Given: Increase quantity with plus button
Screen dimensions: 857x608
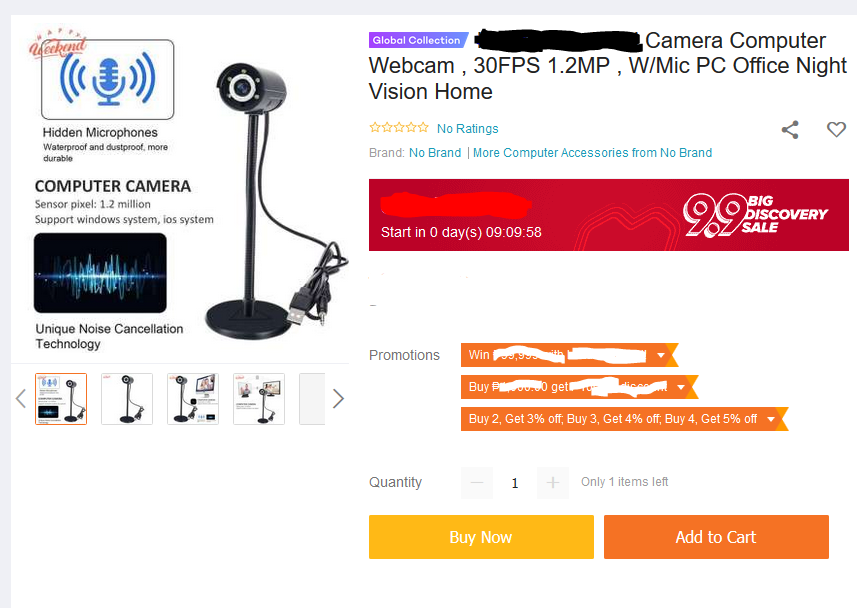Looking at the screenshot, I should pos(553,483).
